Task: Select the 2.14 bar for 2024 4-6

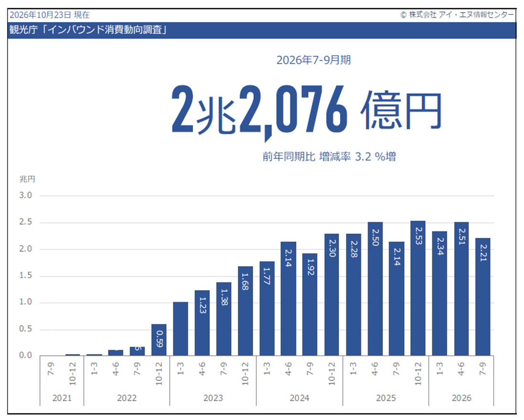Action: [x=289, y=299]
